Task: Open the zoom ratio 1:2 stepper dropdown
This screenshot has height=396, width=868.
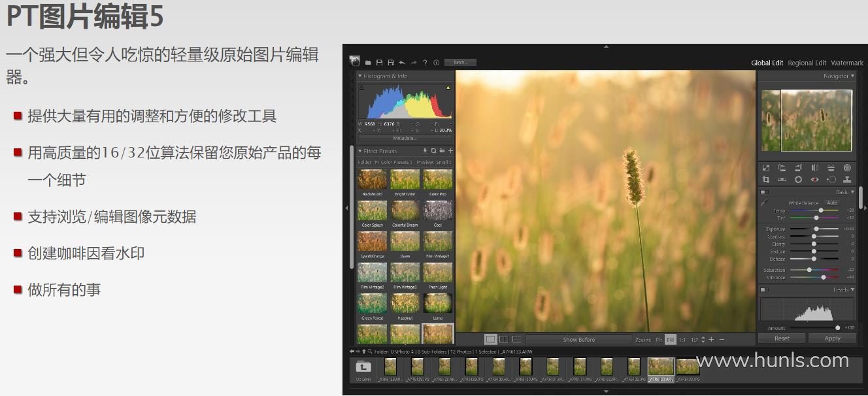Action: click(703, 340)
